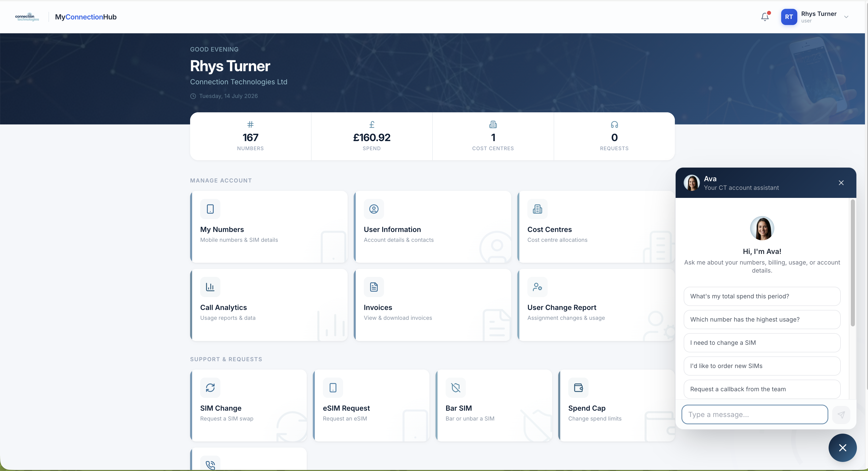Screen dimensions: 868x471
Task: Click the 1 Cost Centres stat
Action: (x=493, y=136)
